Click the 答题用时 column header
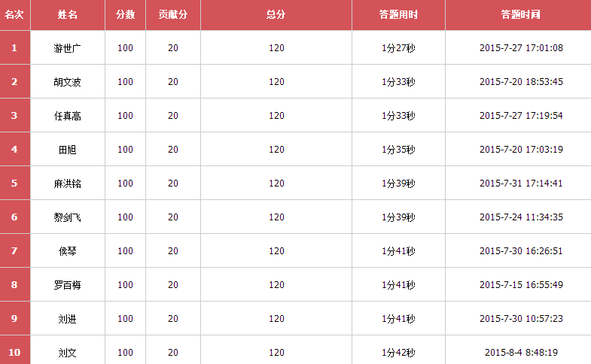 (x=398, y=15)
